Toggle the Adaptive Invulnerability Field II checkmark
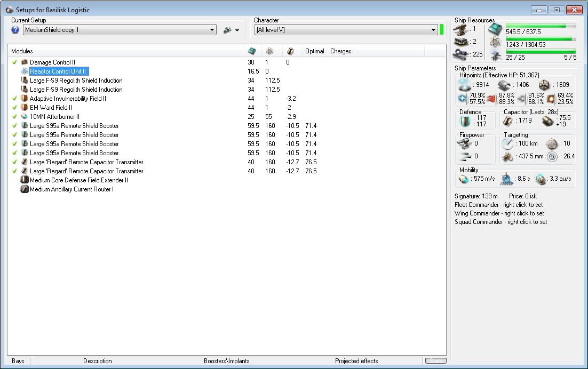The width and height of the screenshot is (588, 369). (x=14, y=99)
